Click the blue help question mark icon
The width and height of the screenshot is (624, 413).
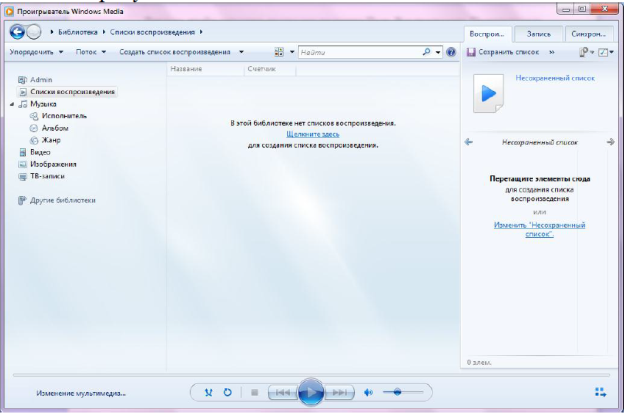click(450, 52)
